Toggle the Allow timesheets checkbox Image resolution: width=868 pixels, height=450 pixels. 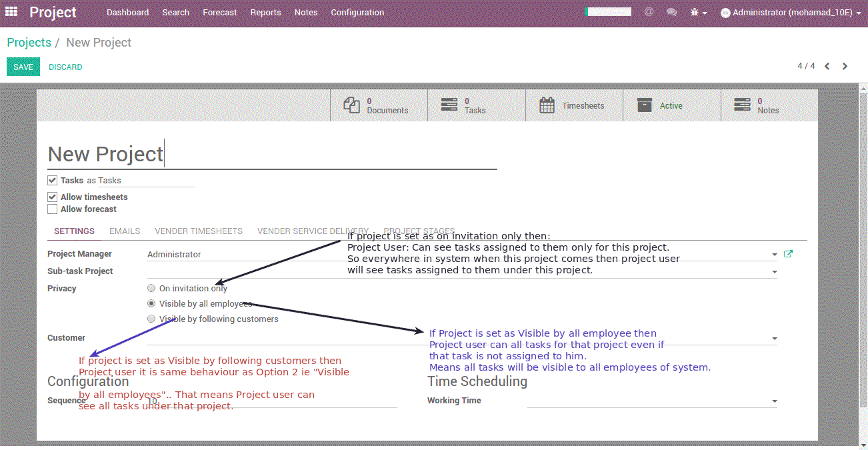point(52,197)
